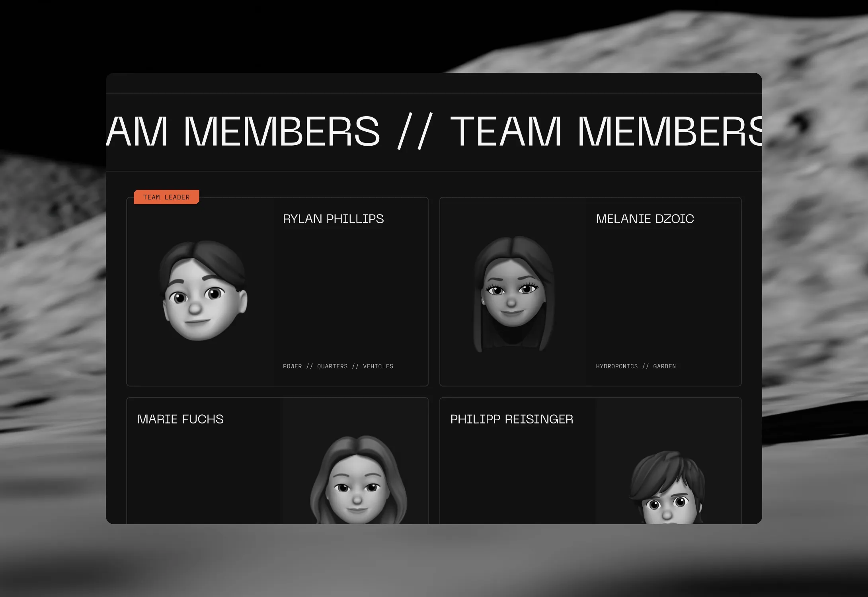
Task: Click the separator between POWER and QUARTERS
Action: 309,366
